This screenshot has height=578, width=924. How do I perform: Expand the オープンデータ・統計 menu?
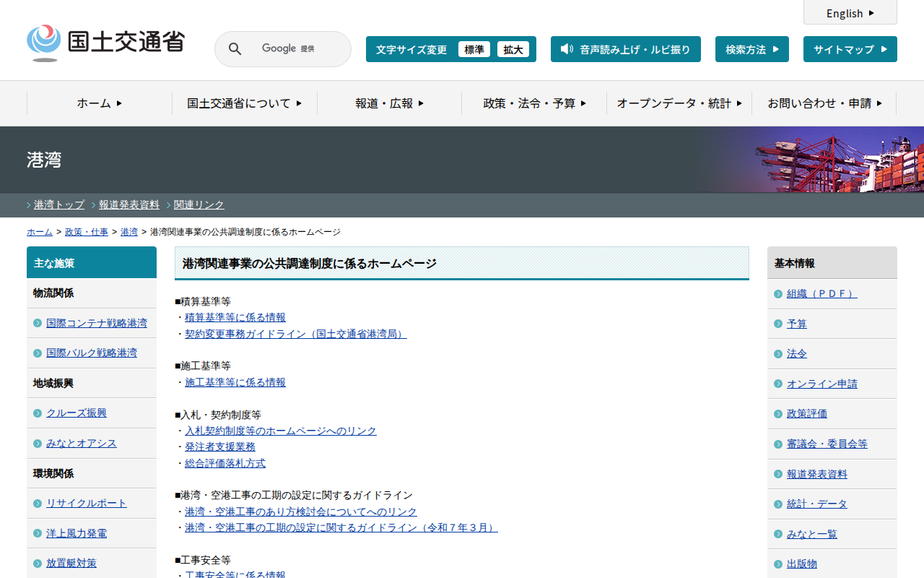click(679, 103)
